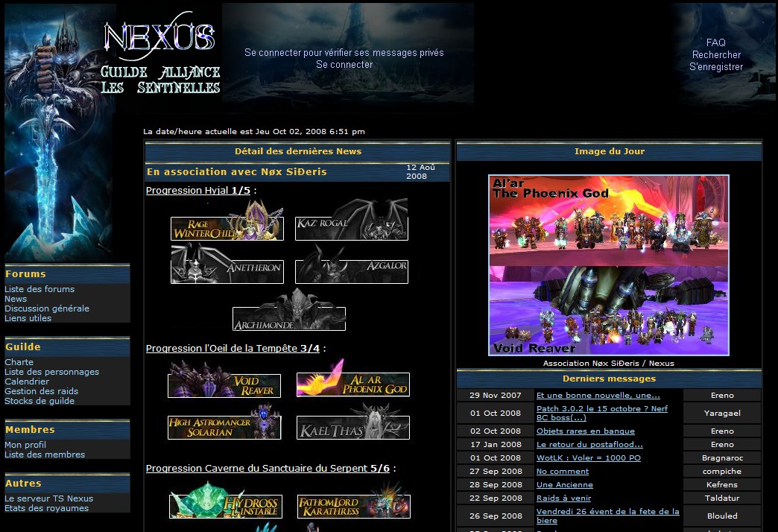The height and width of the screenshot is (532, 778).
Task: Click the S'enregistrer registration link
Action: pos(715,67)
